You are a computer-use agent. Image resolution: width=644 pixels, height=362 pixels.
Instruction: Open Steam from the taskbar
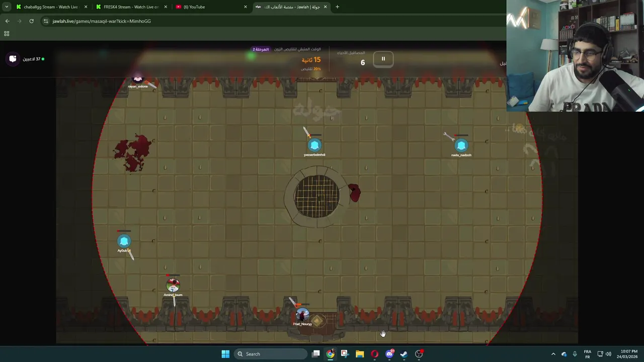pyautogui.click(x=404, y=354)
